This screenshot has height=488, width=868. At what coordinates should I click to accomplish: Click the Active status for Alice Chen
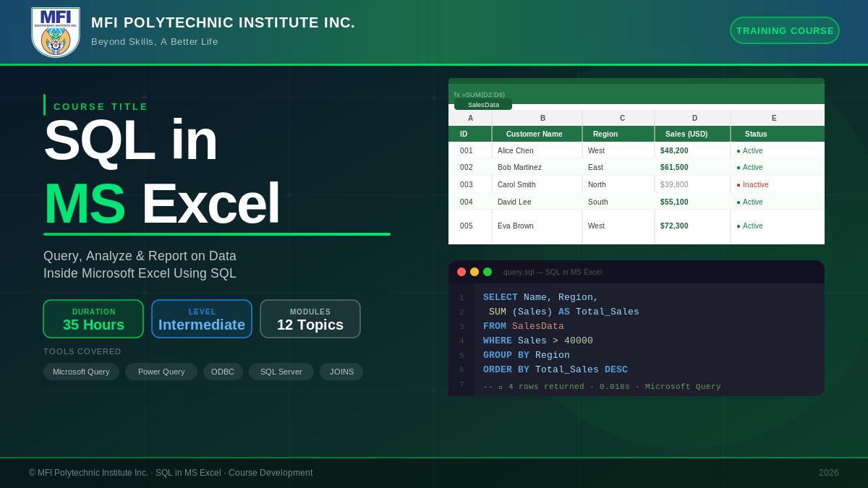pos(749,150)
